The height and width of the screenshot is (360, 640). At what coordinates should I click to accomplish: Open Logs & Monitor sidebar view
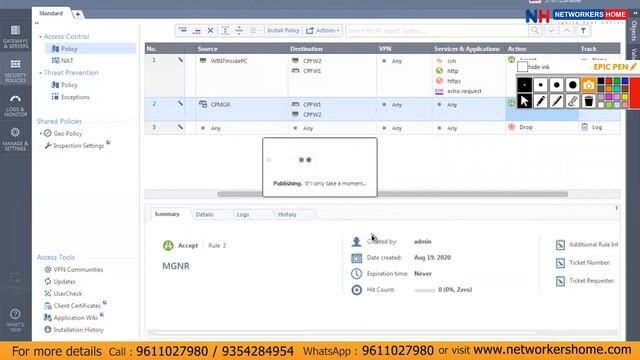pos(16,105)
